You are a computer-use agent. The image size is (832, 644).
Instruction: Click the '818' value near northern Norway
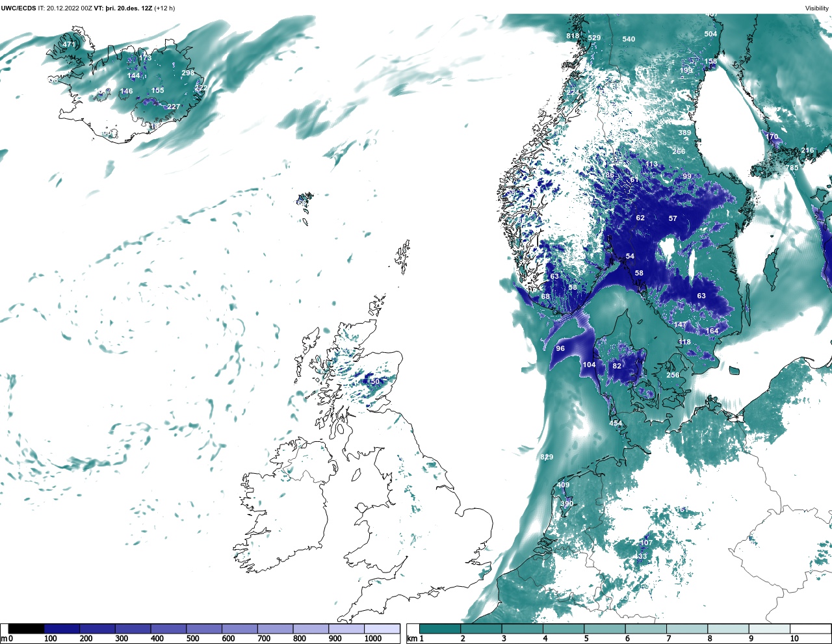click(573, 36)
